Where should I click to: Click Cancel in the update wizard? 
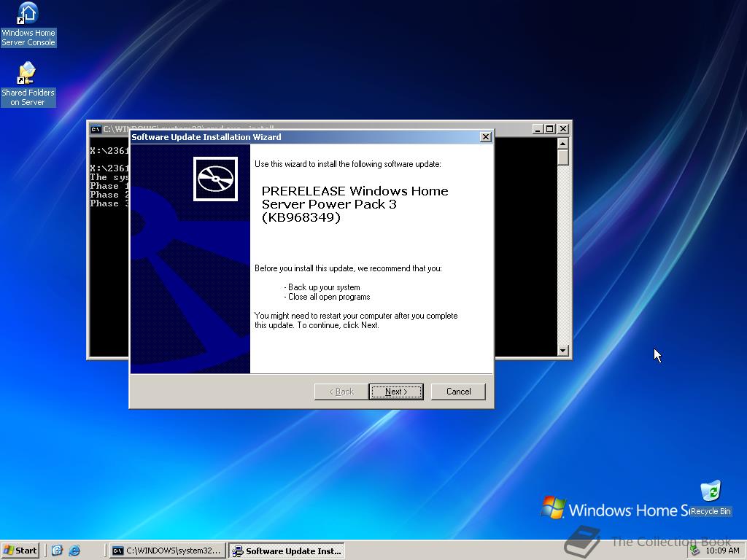click(x=458, y=392)
